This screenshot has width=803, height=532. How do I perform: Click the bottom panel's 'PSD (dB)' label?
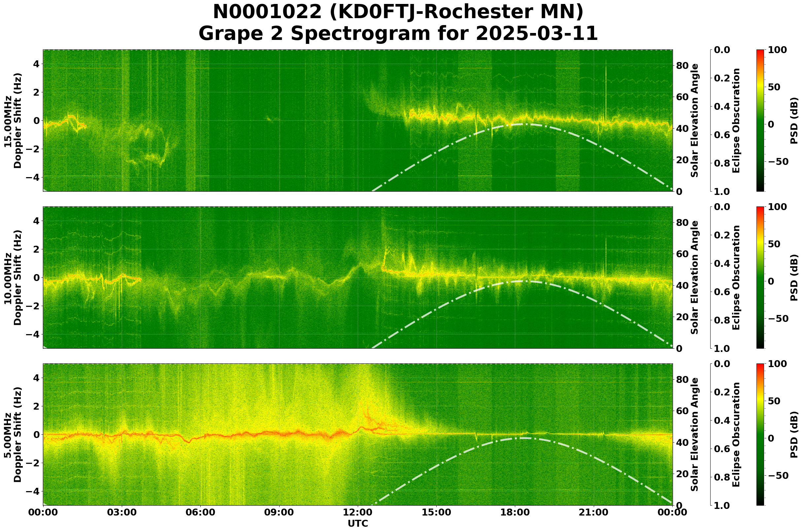(x=794, y=435)
